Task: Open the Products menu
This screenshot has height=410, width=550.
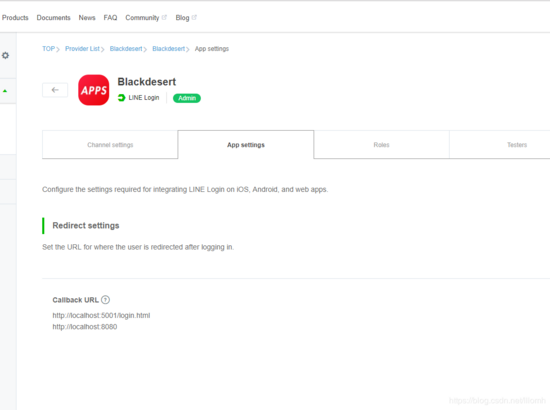Action: 15,18
